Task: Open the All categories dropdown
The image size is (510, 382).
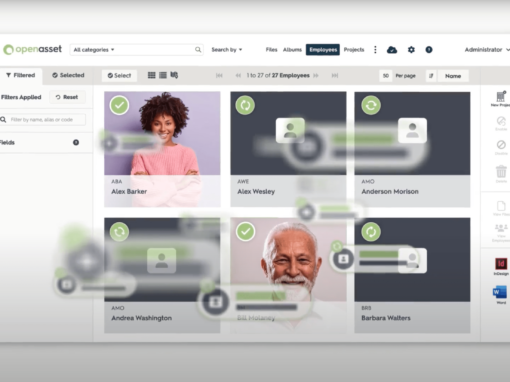Action: click(94, 50)
